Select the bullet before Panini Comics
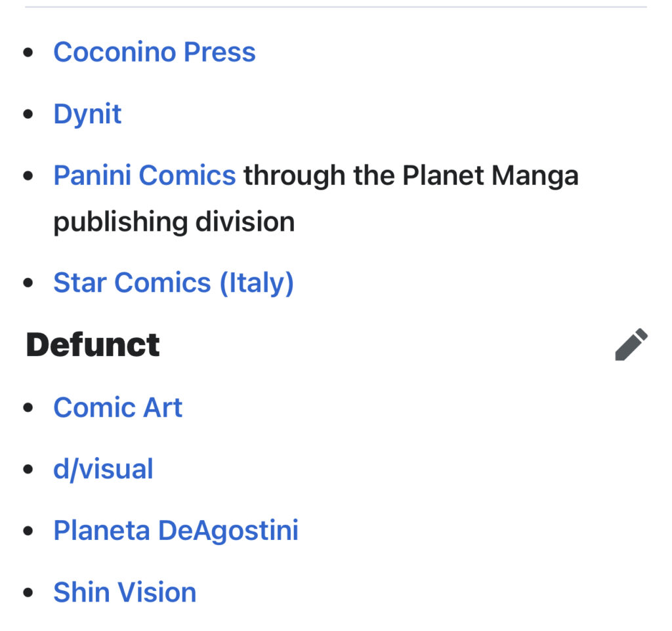The width and height of the screenshot is (672, 631). pos(28,176)
